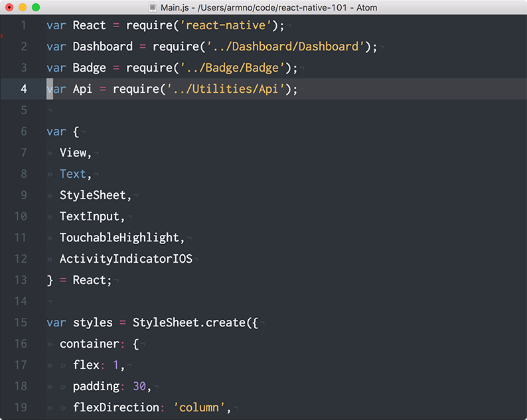
Task: Click the React variable name on line 1
Action: (89, 25)
